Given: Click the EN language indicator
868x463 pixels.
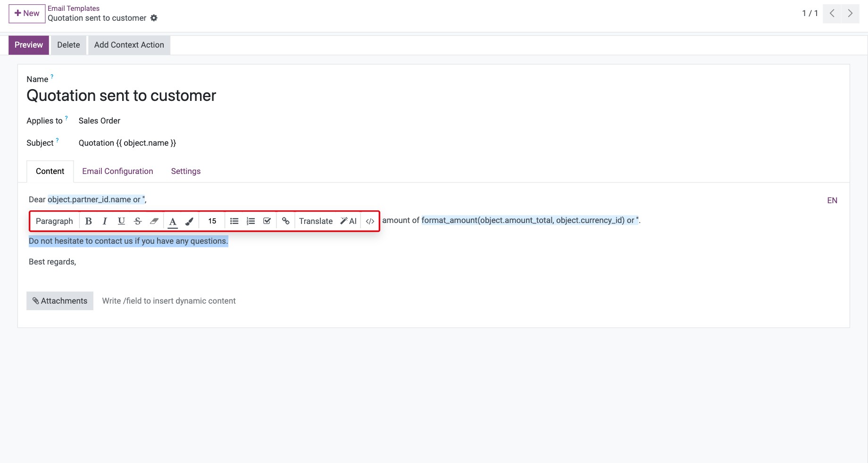Looking at the screenshot, I should pyautogui.click(x=832, y=200).
